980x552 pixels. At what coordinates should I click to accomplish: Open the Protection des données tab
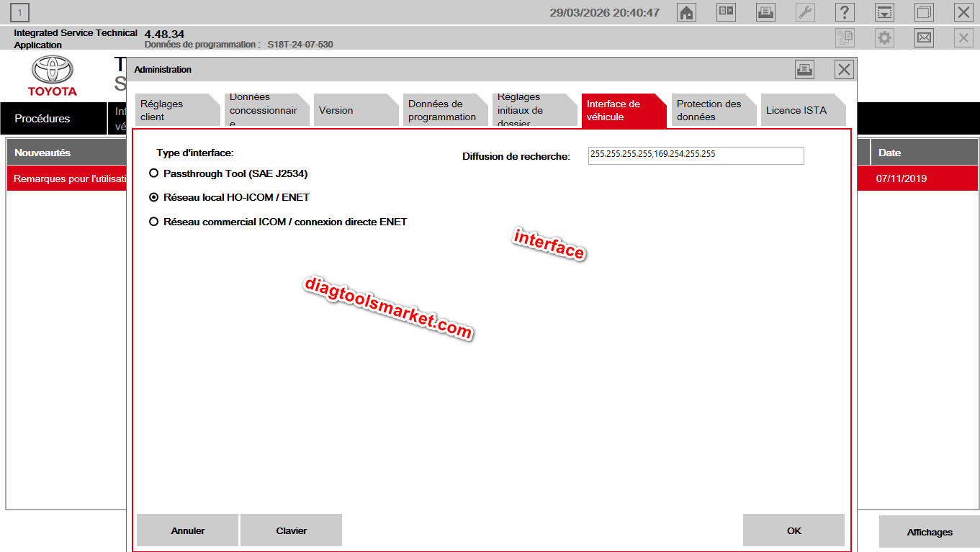click(x=709, y=110)
